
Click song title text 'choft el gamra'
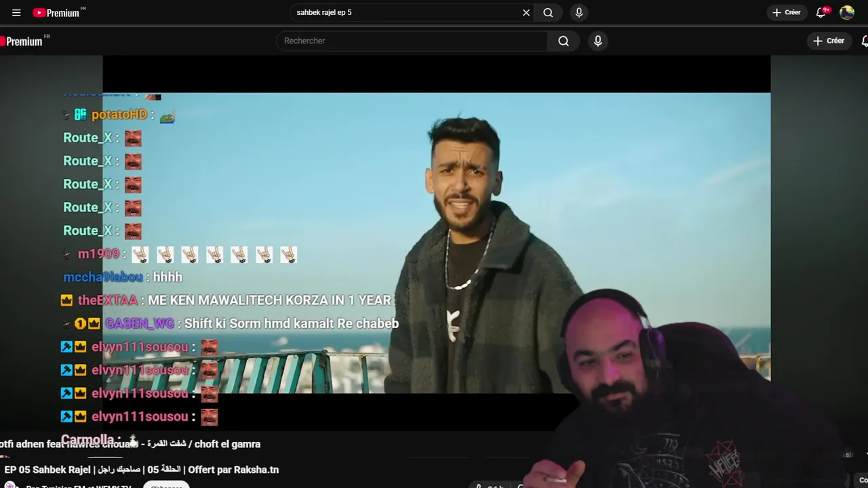click(227, 444)
